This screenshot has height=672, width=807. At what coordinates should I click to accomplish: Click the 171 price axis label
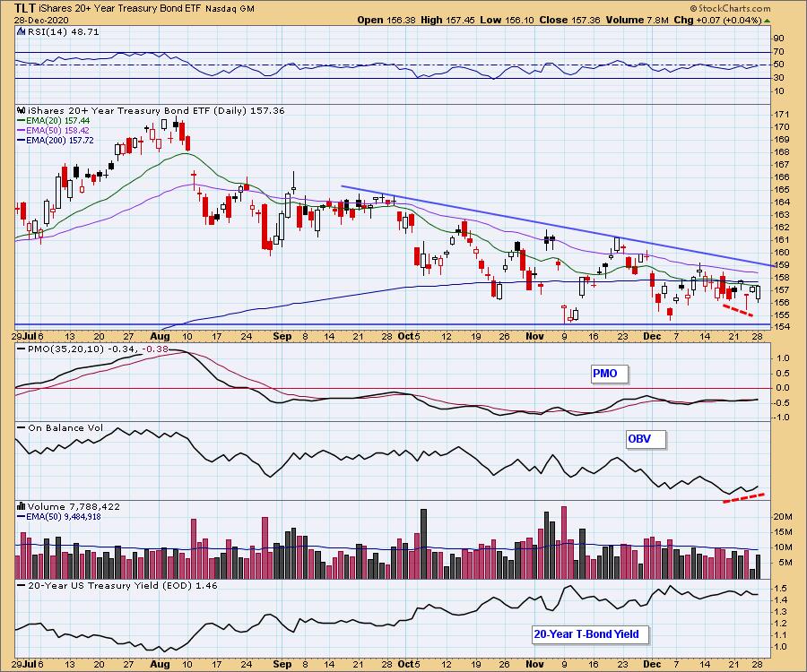pos(781,114)
